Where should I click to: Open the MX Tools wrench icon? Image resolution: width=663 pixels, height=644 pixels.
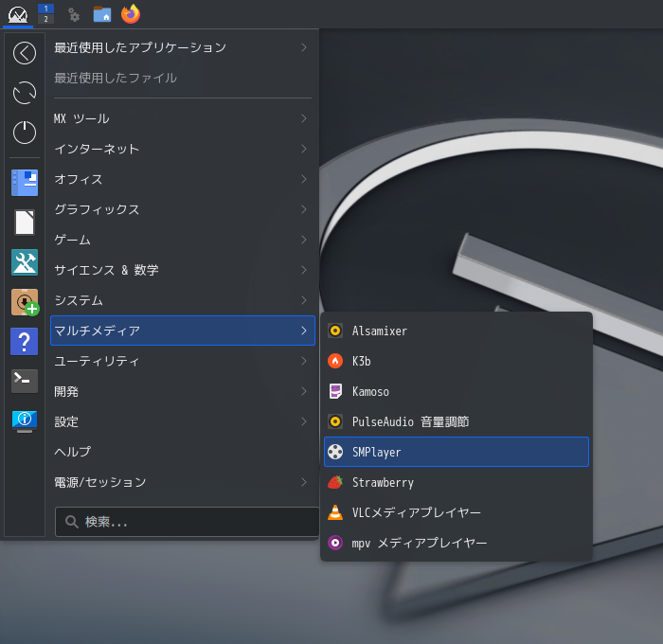[x=25, y=262]
